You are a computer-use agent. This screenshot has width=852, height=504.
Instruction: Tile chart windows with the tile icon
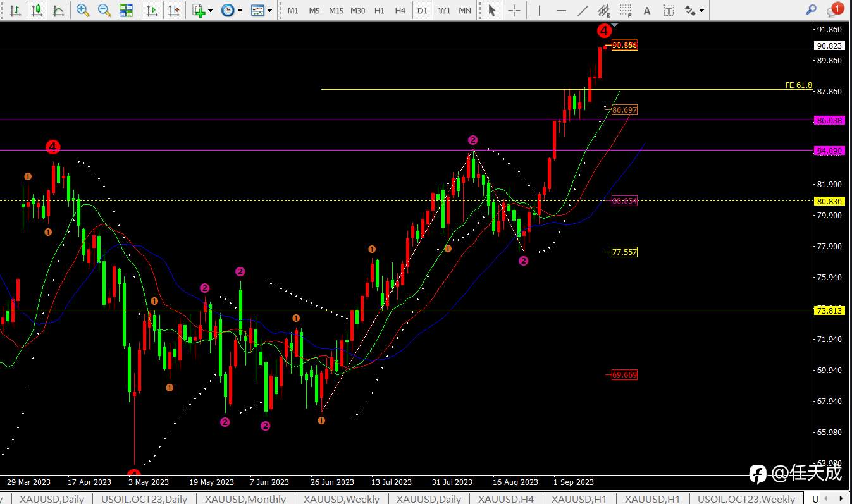pyautogui.click(x=127, y=10)
